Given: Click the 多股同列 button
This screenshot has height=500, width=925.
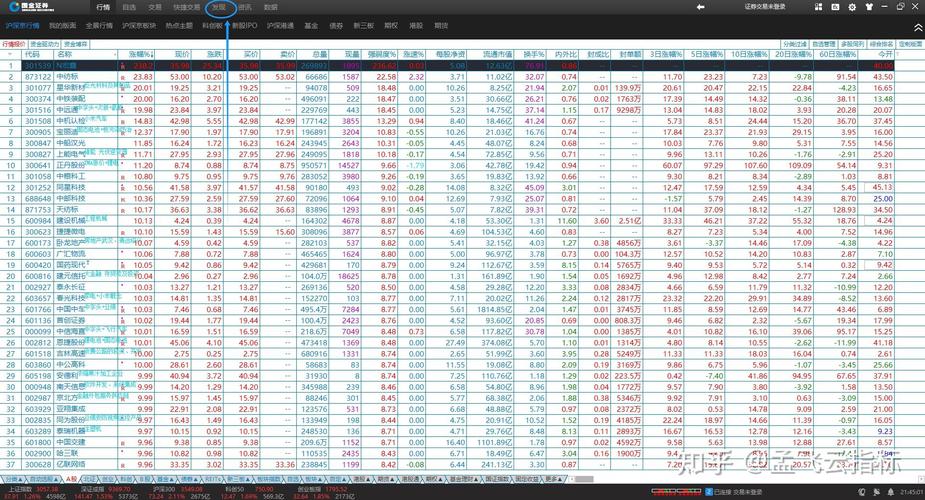Looking at the screenshot, I should tap(852, 44).
